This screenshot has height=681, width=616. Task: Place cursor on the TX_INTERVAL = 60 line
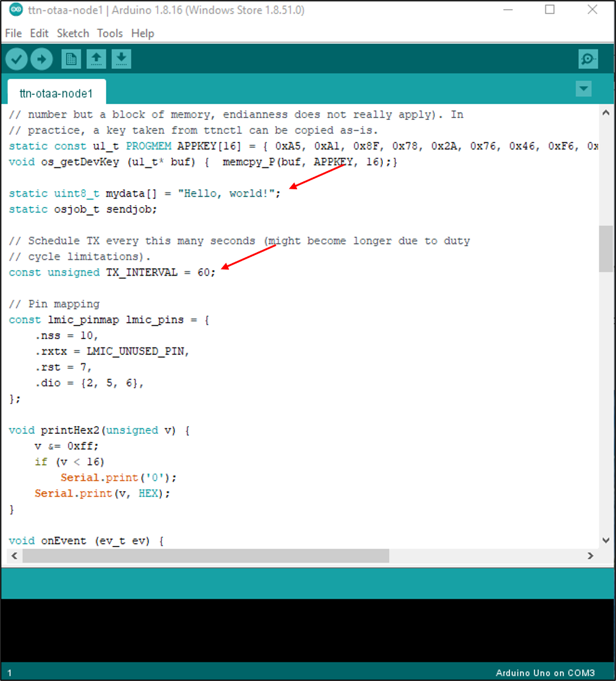point(111,272)
